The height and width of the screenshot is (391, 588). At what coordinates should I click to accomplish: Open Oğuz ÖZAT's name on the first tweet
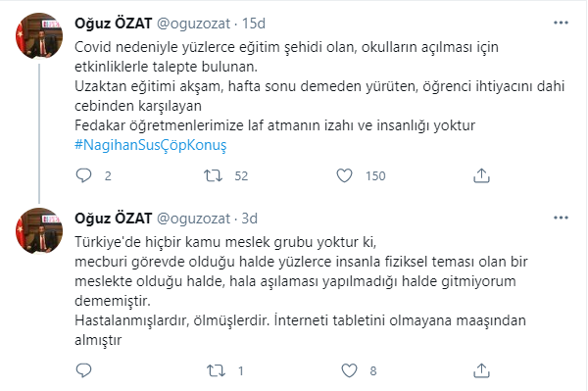(114, 24)
